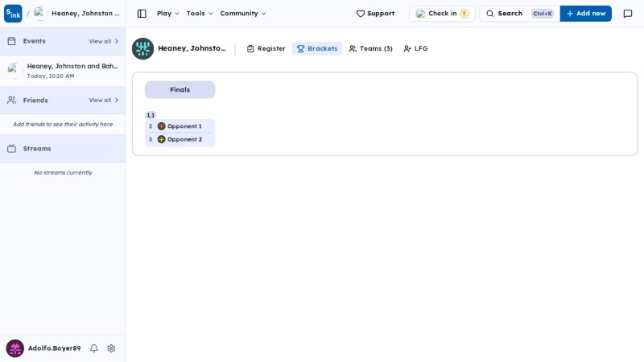Click Opponent 1's team avatar icon

tap(162, 126)
